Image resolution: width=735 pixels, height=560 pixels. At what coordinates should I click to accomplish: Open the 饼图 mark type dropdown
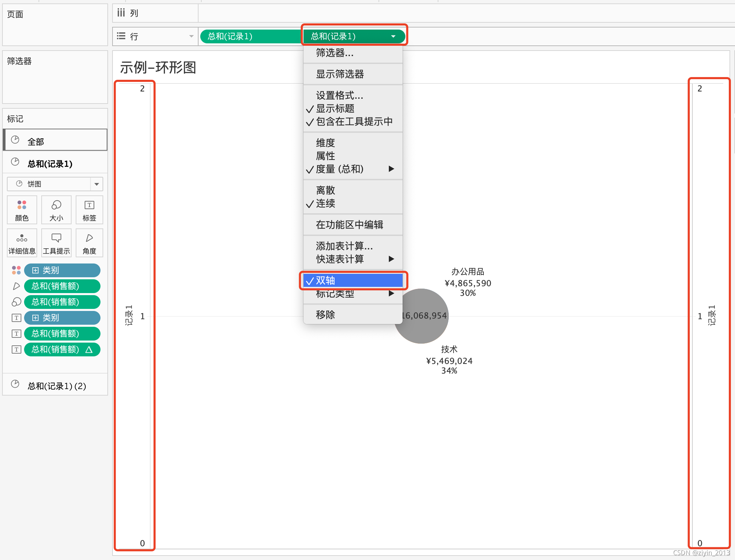tap(96, 184)
